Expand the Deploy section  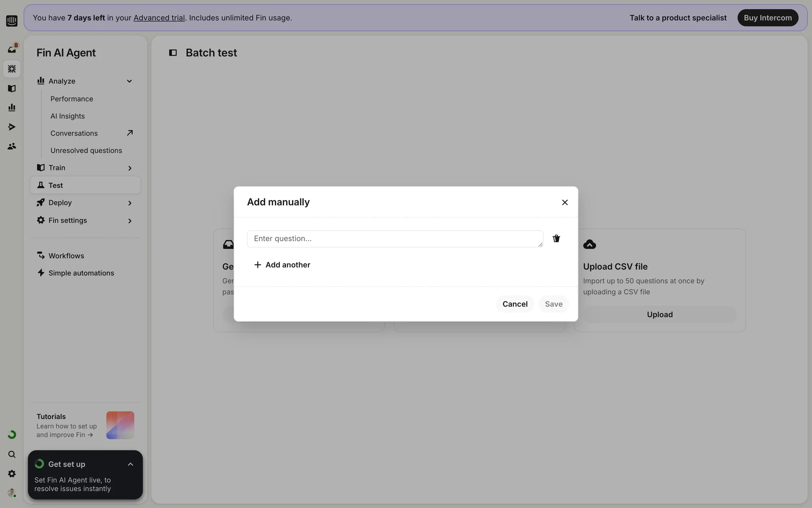129,203
